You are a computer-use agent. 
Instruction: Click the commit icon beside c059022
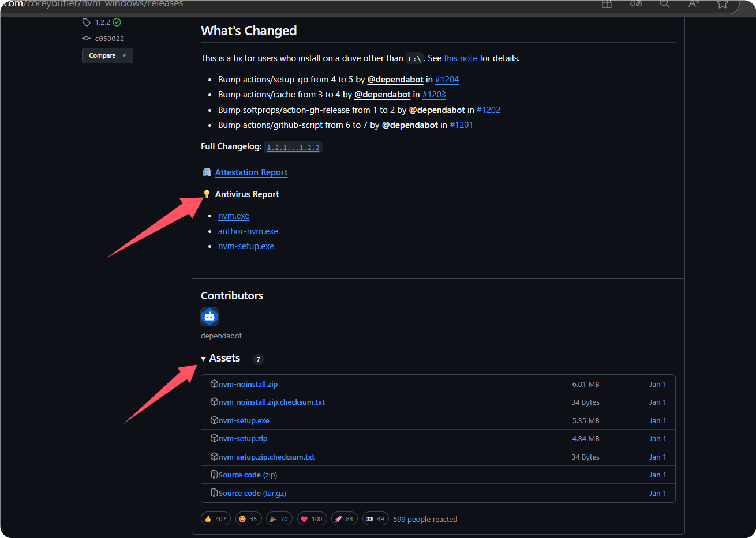pos(87,39)
